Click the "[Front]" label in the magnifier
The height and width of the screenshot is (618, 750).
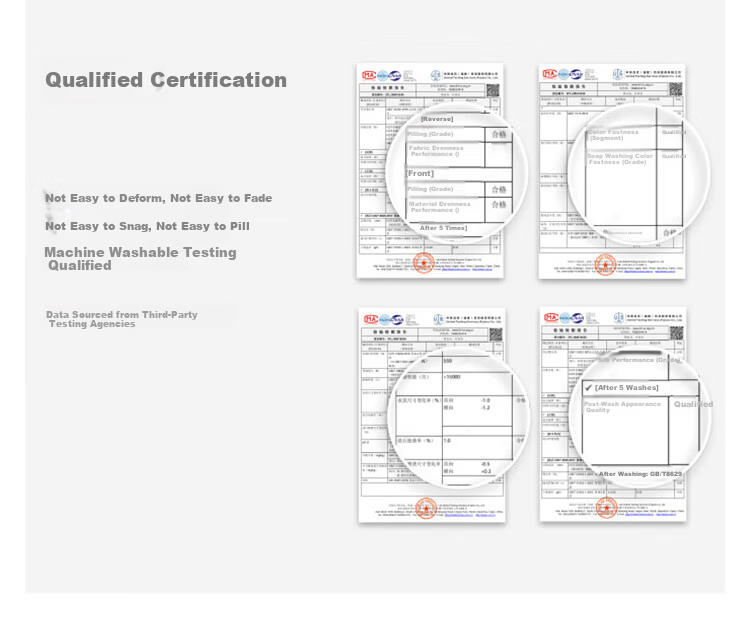[420, 173]
